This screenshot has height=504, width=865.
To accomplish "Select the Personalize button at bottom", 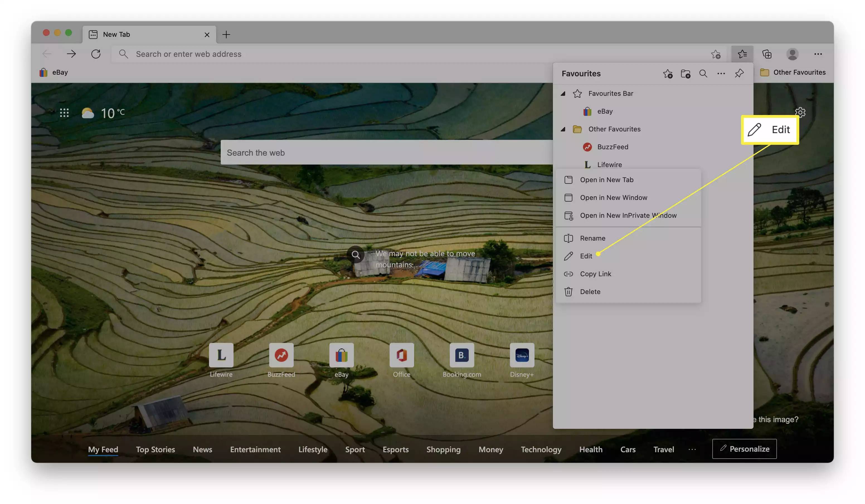I will click(x=744, y=449).
